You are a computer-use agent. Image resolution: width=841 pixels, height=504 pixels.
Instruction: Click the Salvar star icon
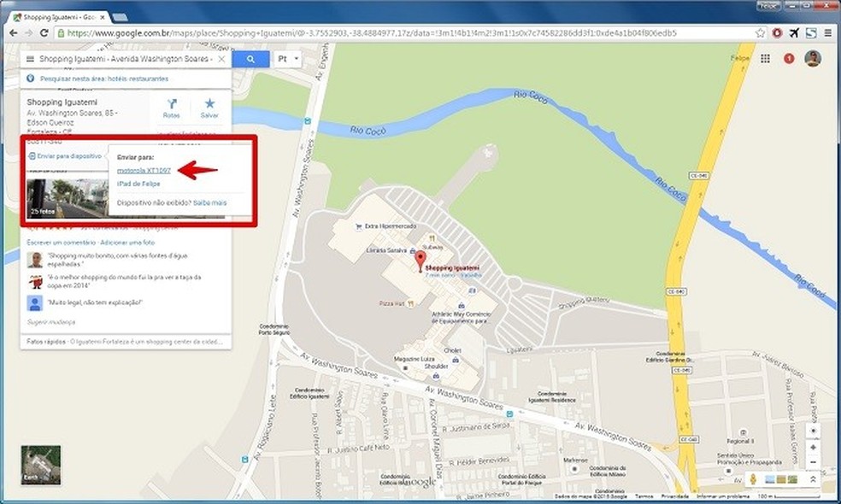209,103
